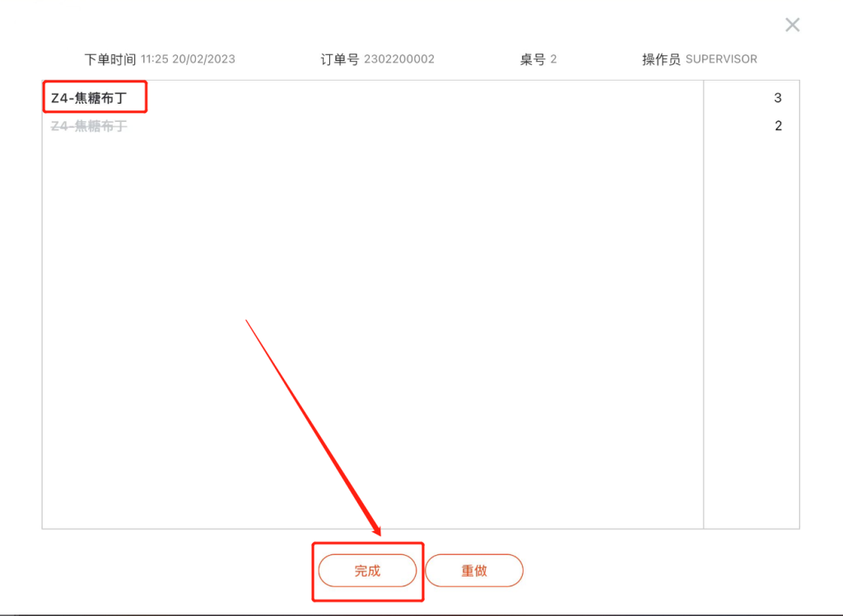
Task: Click table number 2 in the header
Action: click(553, 59)
